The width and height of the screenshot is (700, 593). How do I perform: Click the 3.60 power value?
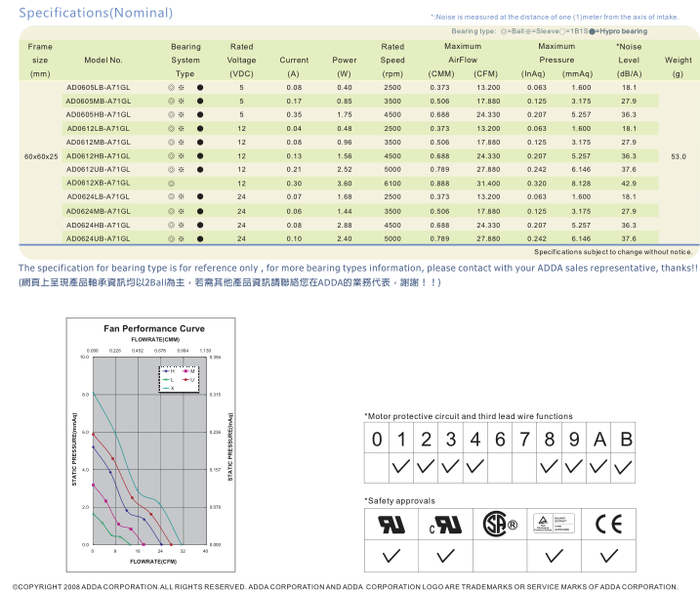coord(345,184)
